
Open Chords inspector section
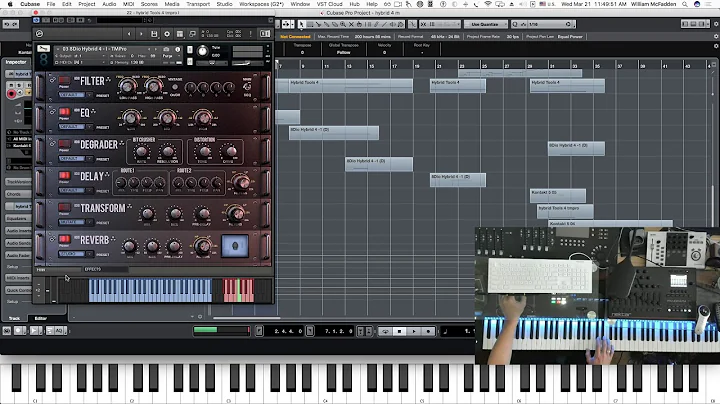click(x=18, y=194)
